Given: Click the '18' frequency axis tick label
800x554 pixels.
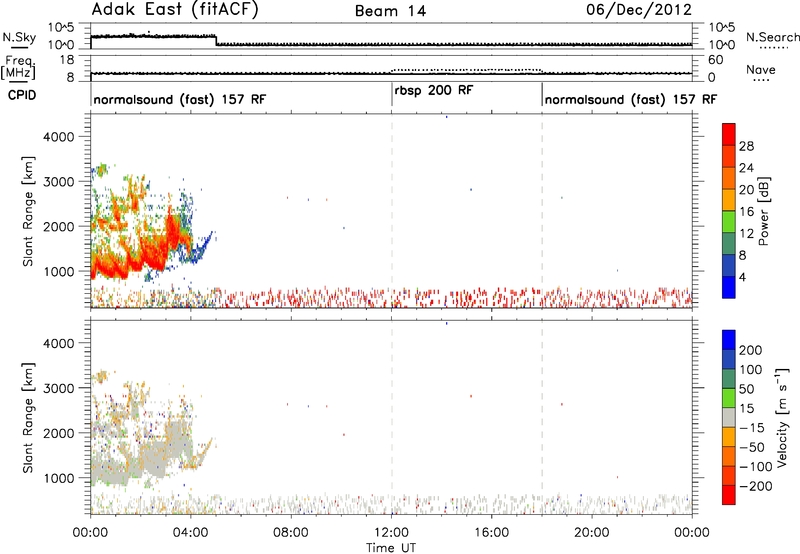Looking at the screenshot, I should (x=67, y=60).
